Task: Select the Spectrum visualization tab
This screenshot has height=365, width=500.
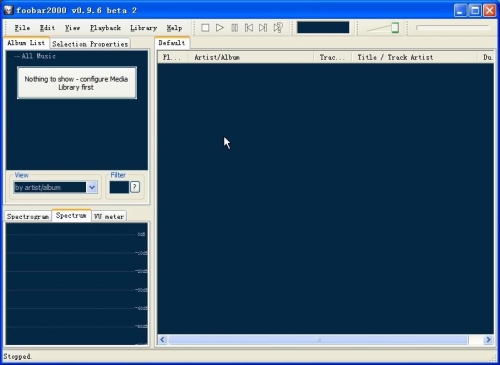Action: tap(71, 215)
